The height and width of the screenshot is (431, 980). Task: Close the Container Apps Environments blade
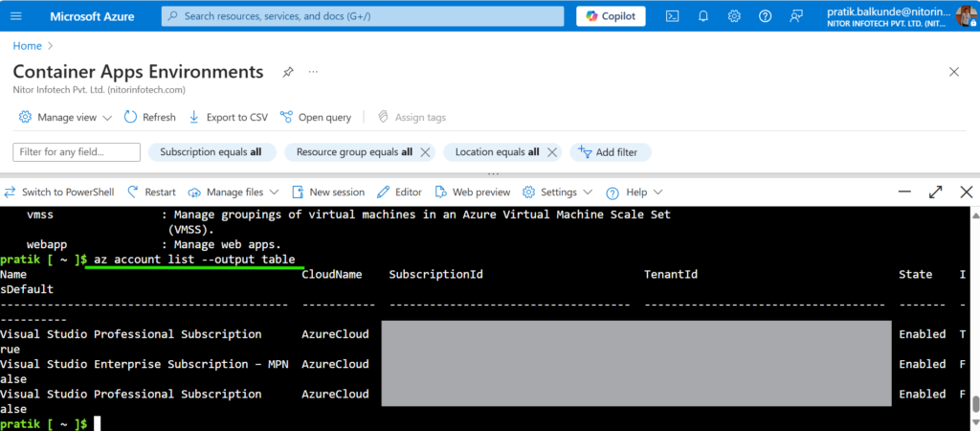(954, 72)
